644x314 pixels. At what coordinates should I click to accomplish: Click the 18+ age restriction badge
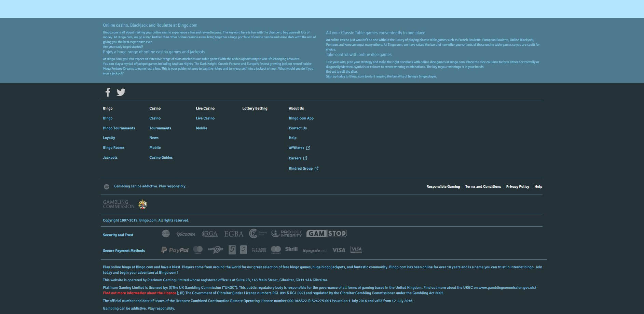pyautogui.click(x=107, y=187)
